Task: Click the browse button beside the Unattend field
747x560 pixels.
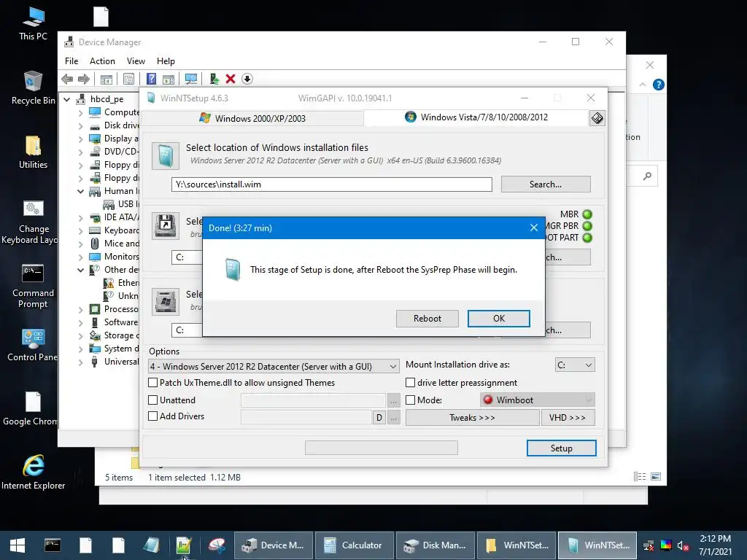Action: tap(393, 401)
